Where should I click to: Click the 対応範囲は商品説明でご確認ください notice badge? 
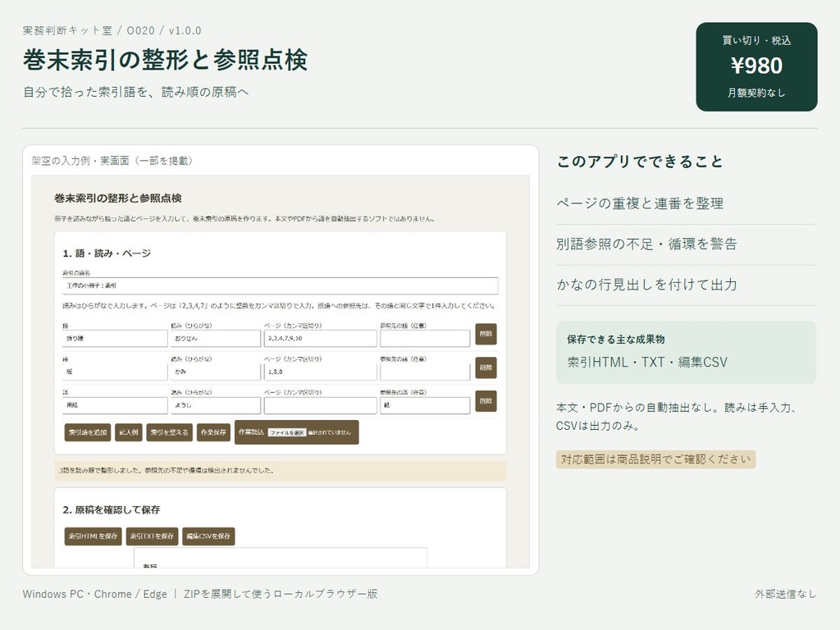coord(655,459)
